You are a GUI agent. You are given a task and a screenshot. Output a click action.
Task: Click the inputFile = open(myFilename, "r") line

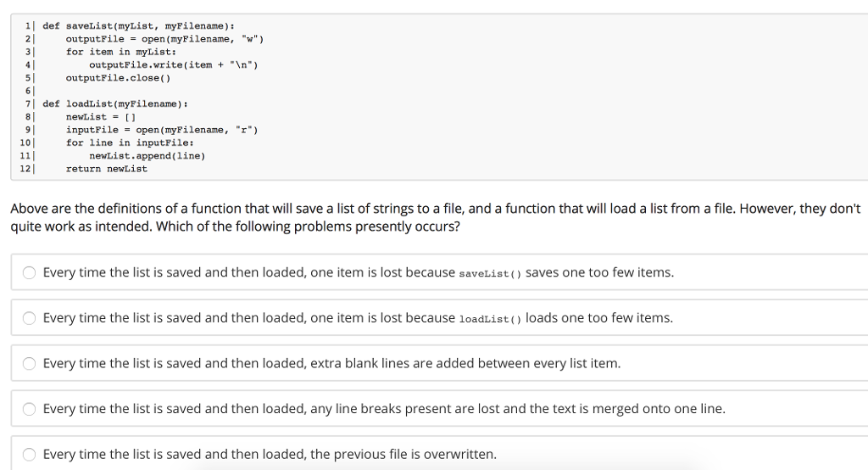pos(162,130)
